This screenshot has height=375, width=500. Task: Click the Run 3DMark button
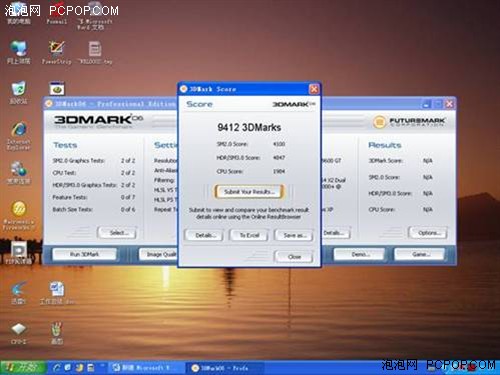click(84, 254)
